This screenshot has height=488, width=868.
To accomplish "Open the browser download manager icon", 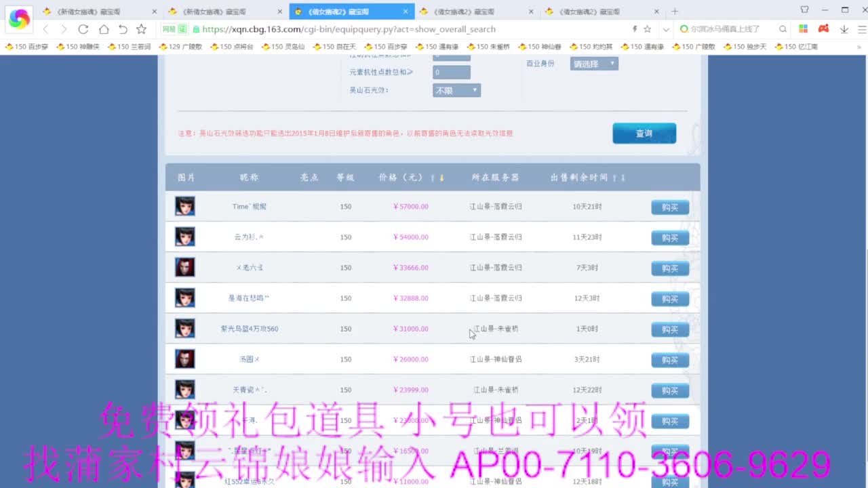I will coord(844,29).
